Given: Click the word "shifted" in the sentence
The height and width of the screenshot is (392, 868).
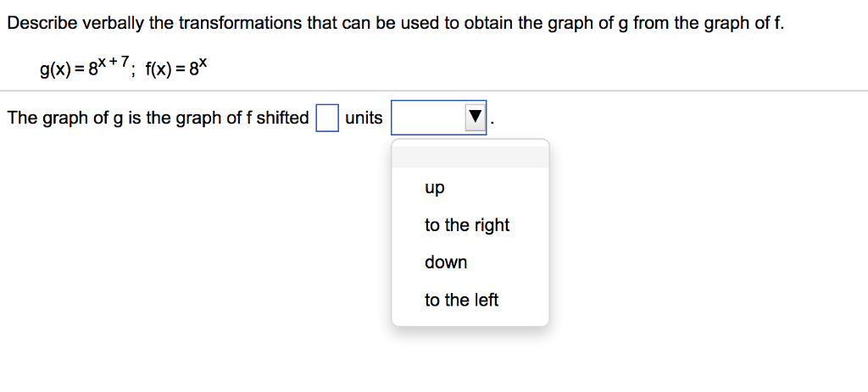Looking at the screenshot, I should (x=283, y=119).
